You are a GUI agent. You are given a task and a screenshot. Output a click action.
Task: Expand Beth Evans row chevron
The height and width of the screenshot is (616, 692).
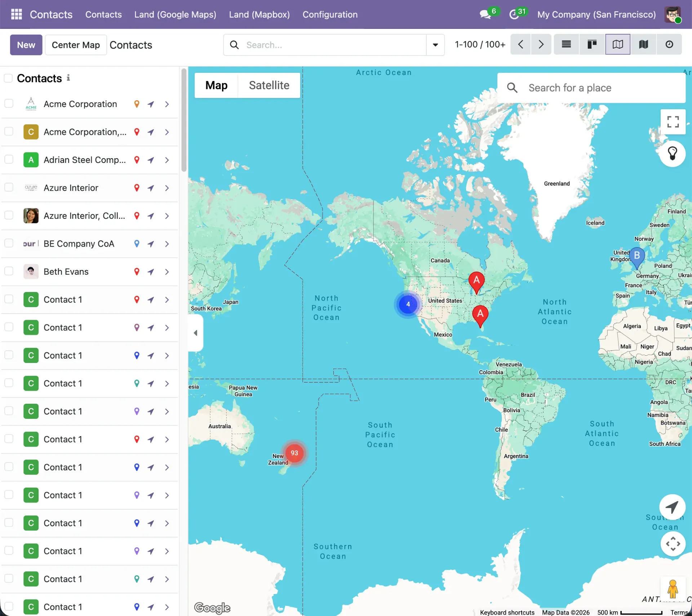(167, 272)
